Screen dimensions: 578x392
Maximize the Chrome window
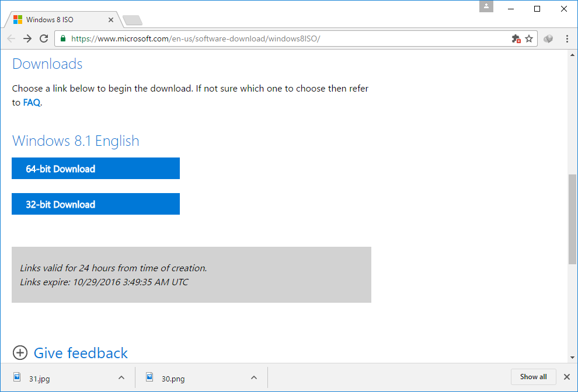[537, 9]
